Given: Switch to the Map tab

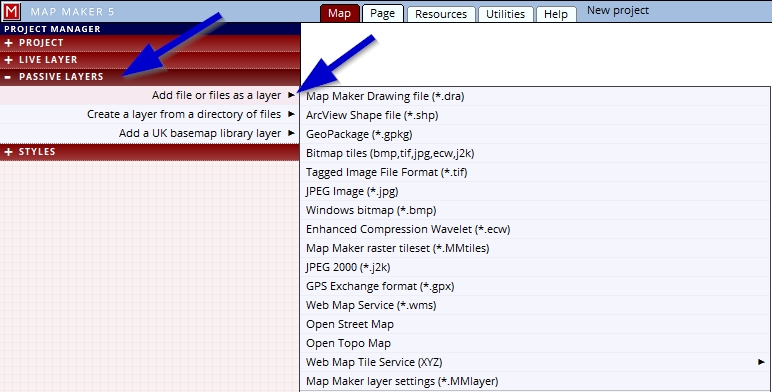Looking at the screenshot, I should click(x=339, y=13).
